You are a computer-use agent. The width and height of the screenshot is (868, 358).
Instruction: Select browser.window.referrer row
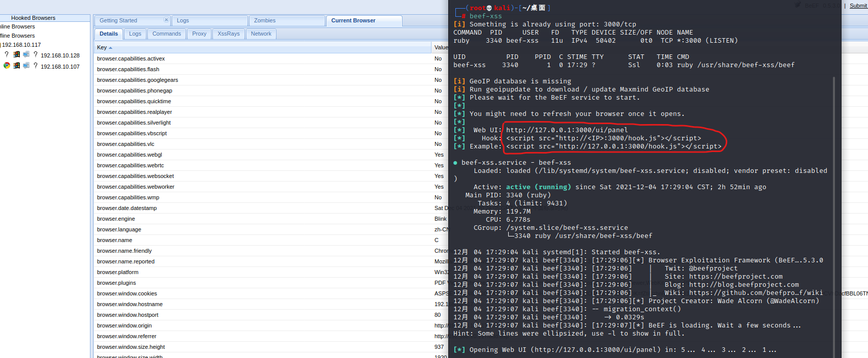[271, 336]
